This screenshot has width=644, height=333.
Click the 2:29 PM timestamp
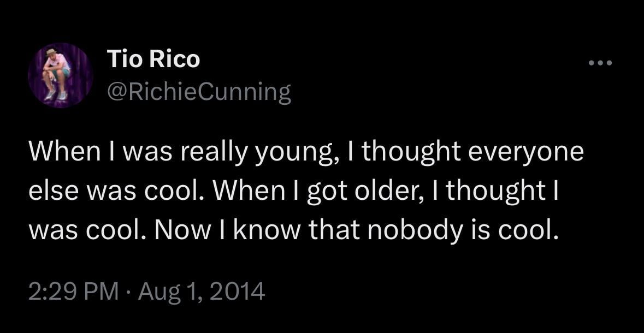73,291
